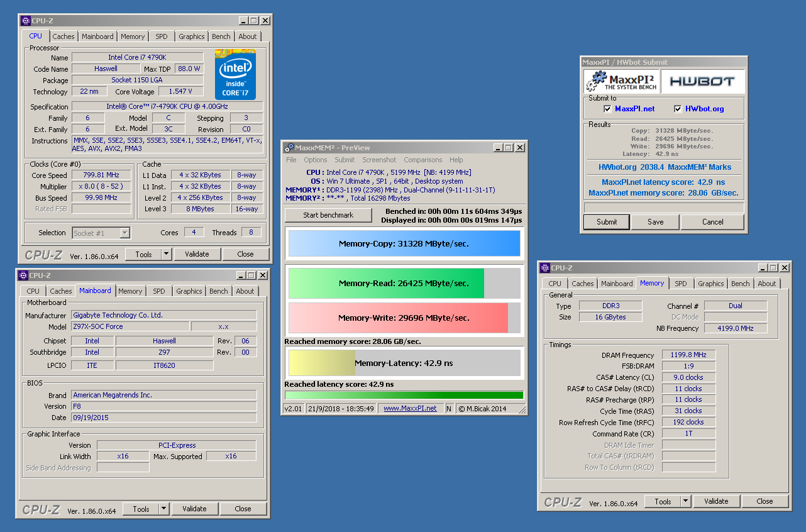The height and width of the screenshot is (532, 806).
Task: Open the Screenshot menu in MaxxMEM²
Action: click(379, 160)
